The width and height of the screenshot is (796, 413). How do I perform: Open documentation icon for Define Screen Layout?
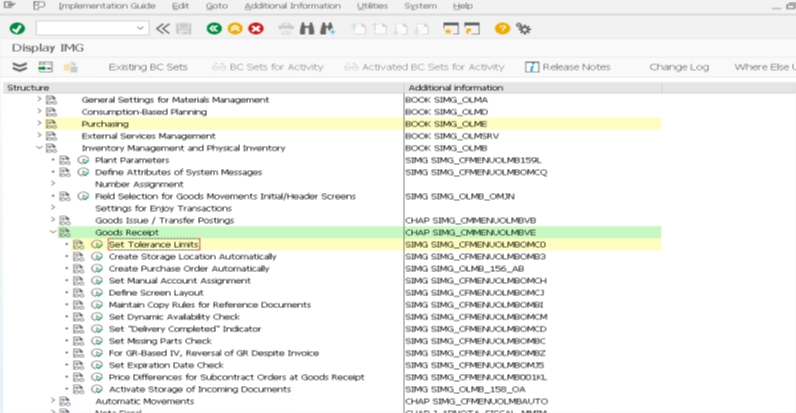tap(78, 293)
